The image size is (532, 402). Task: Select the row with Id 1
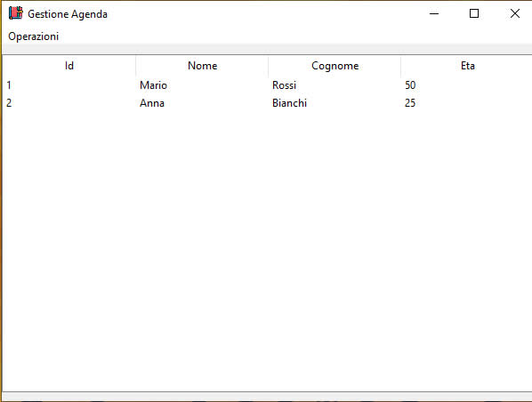point(268,85)
